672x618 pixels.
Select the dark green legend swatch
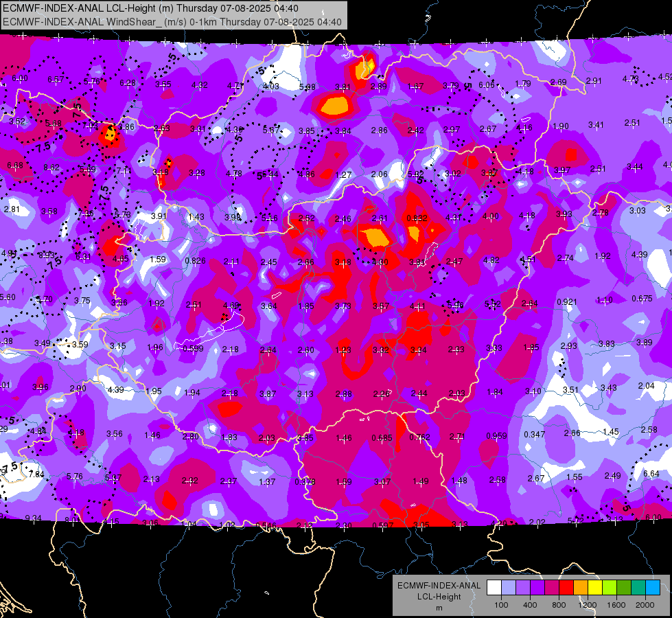click(623, 588)
